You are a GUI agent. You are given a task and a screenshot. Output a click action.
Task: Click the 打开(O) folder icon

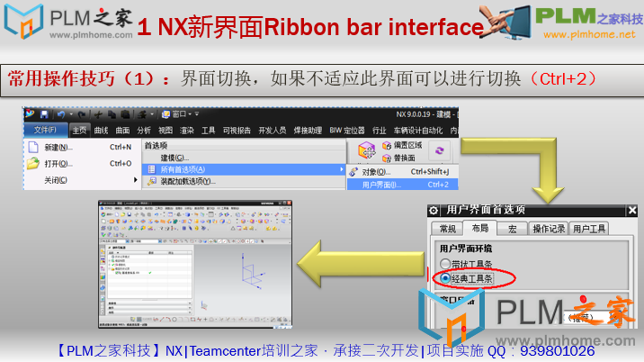[x=33, y=163]
